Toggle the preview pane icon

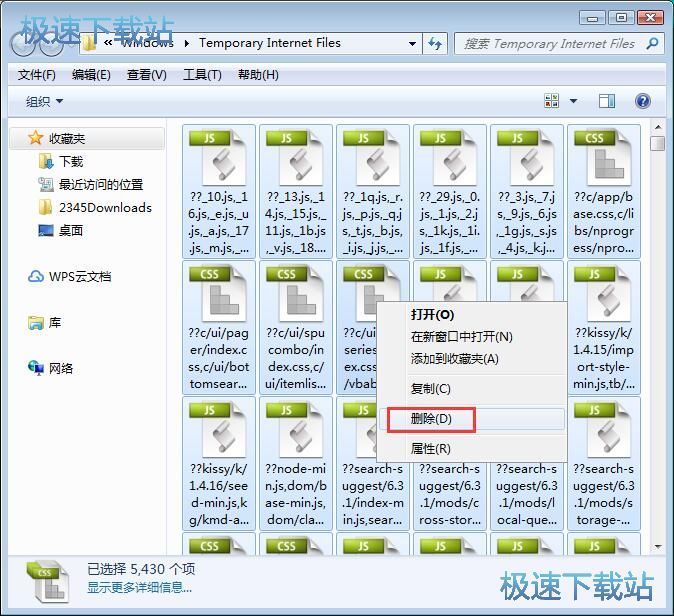click(x=607, y=101)
